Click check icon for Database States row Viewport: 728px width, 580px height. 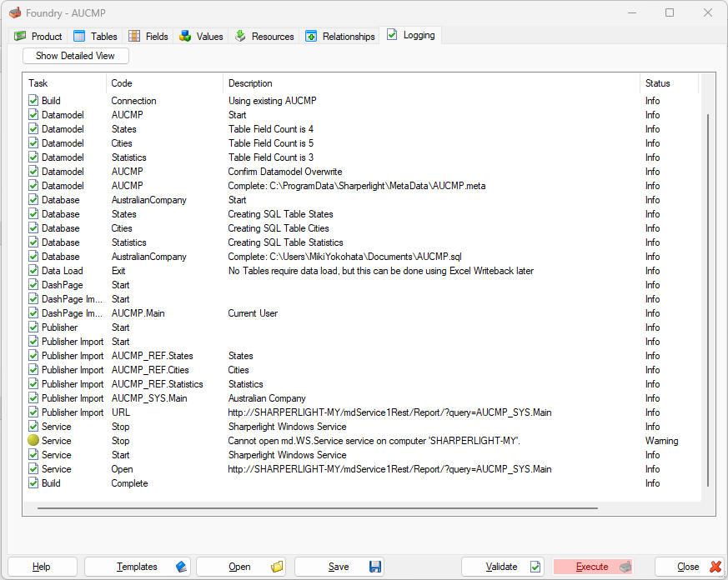tap(33, 214)
